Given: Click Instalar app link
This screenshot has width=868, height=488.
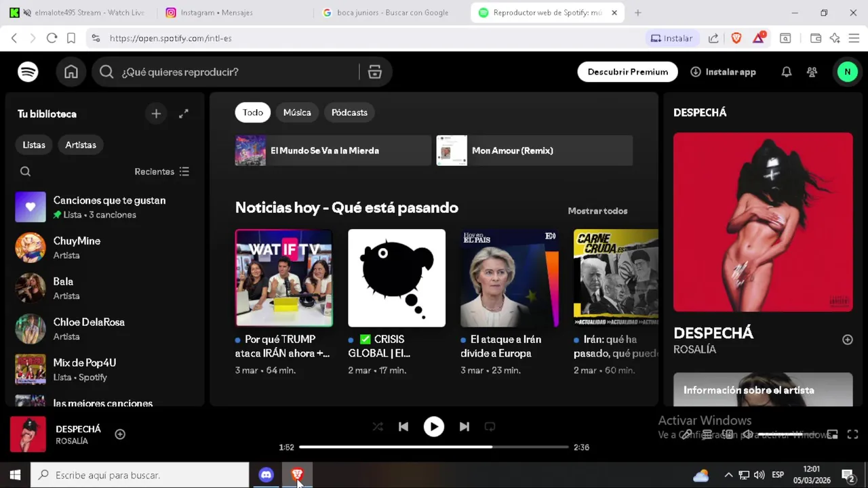Looking at the screenshot, I should (x=723, y=72).
